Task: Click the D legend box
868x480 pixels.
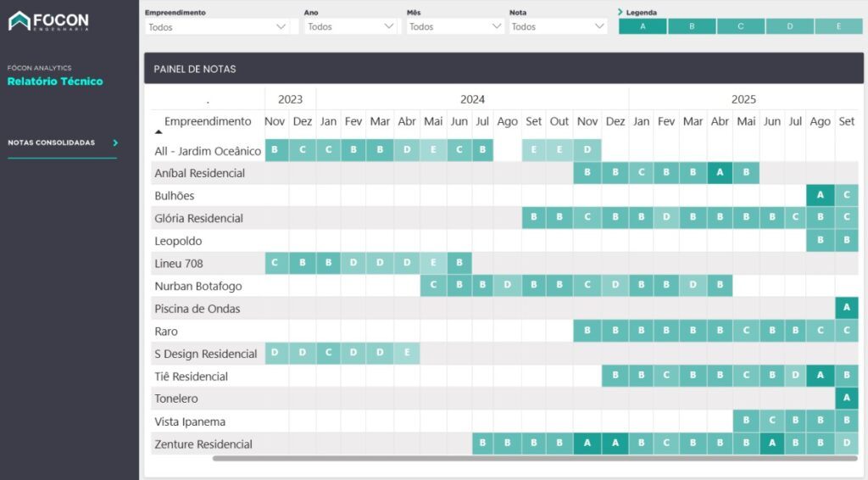Action: coord(789,27)
